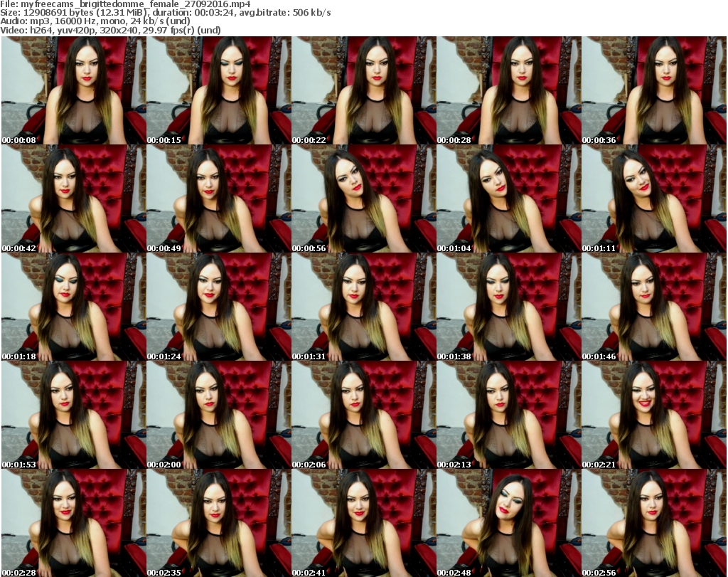The image size is (728, 577).
Task: Pick the video frame marked 00:02:13
Action: 508,415
